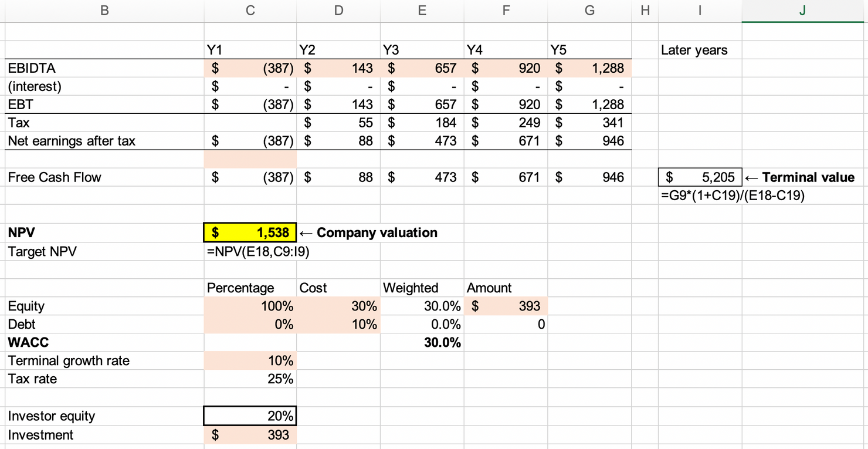The width and height of the screenshot is (868, 449).
Task: Click the Y3 Tax value 184
Action: 422,123
